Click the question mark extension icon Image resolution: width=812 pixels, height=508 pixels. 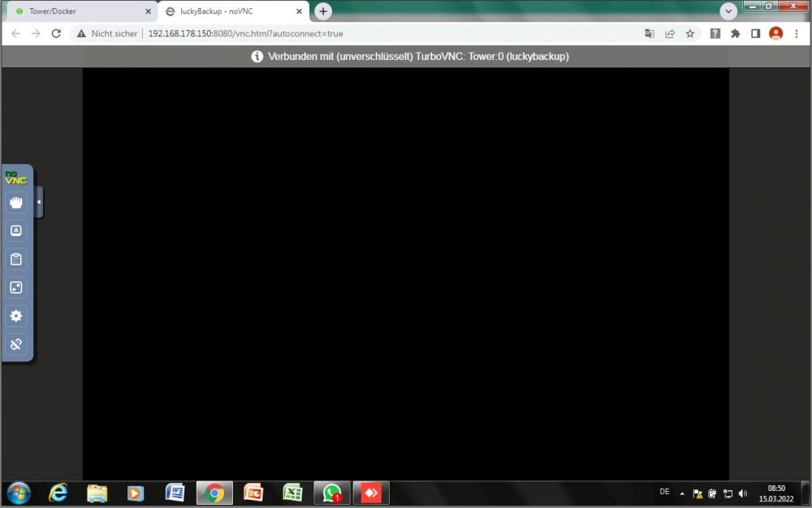pyautogui.click(x=715, y=33)
